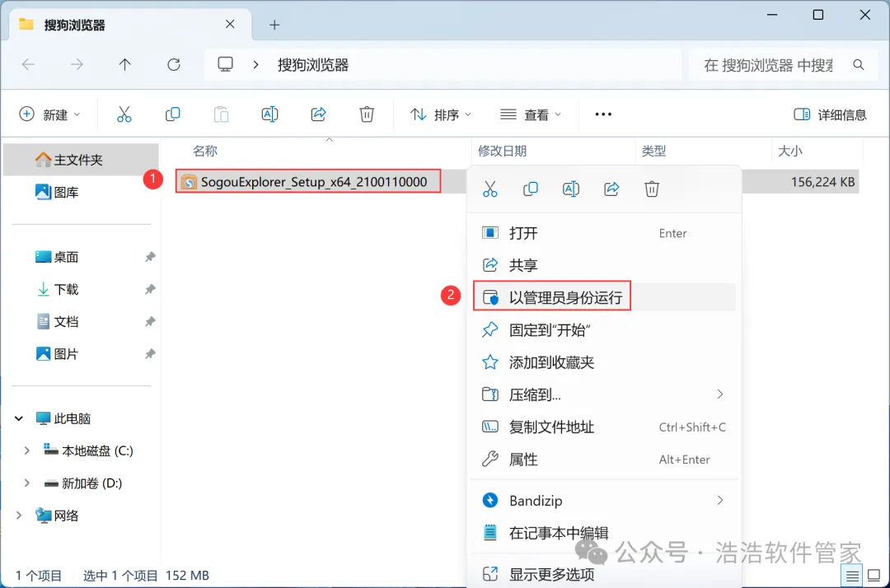Unpin 文档 from quick access
890x588 pixels.
coord(150,321)
